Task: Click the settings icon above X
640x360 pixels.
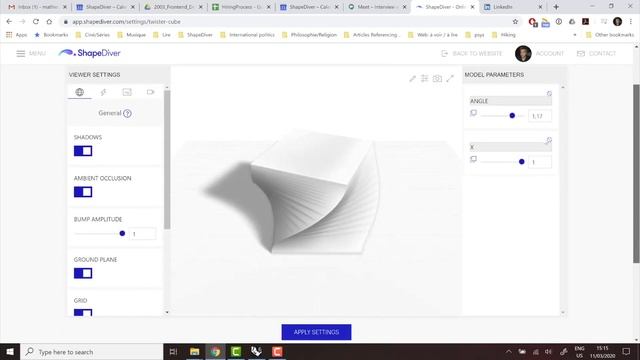Action: click(x=549, y=140)
